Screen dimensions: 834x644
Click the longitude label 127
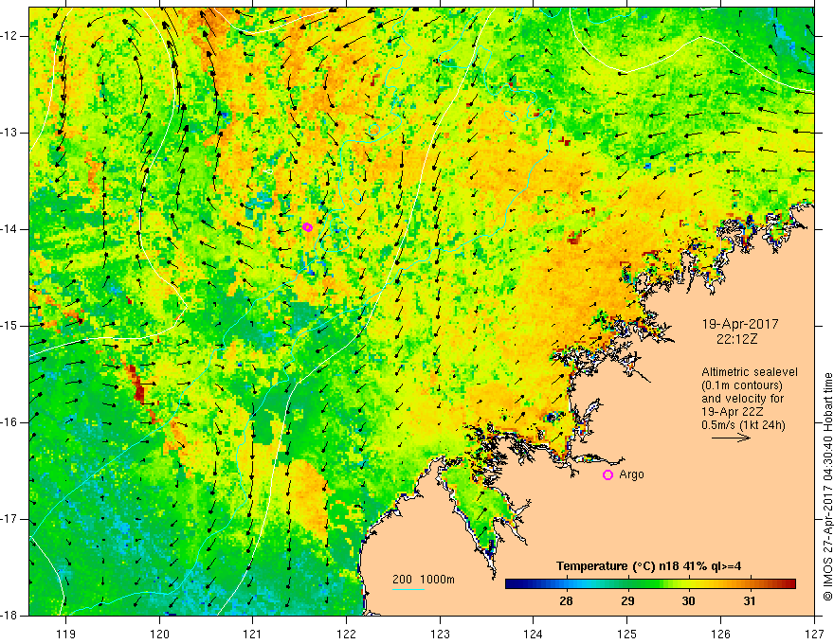click(x=814, y=634)
